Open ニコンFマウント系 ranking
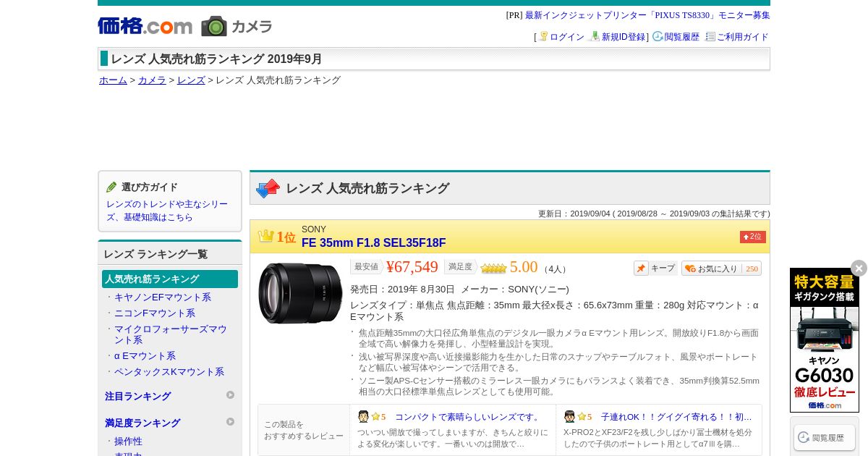The width and height of the screenshot is (868, 456). [155, 313]
